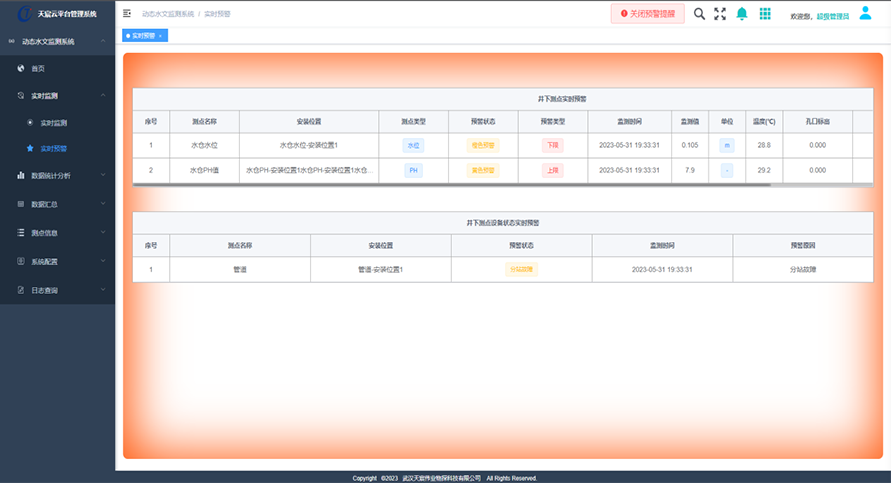891x483 pixels.
Task: Click the 超级管理员 username link
Action: pyautogui.click(x=833, y=16)
